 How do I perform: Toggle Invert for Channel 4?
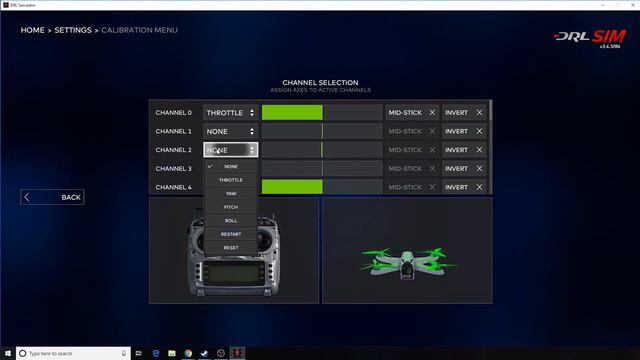tap(464, 187)
